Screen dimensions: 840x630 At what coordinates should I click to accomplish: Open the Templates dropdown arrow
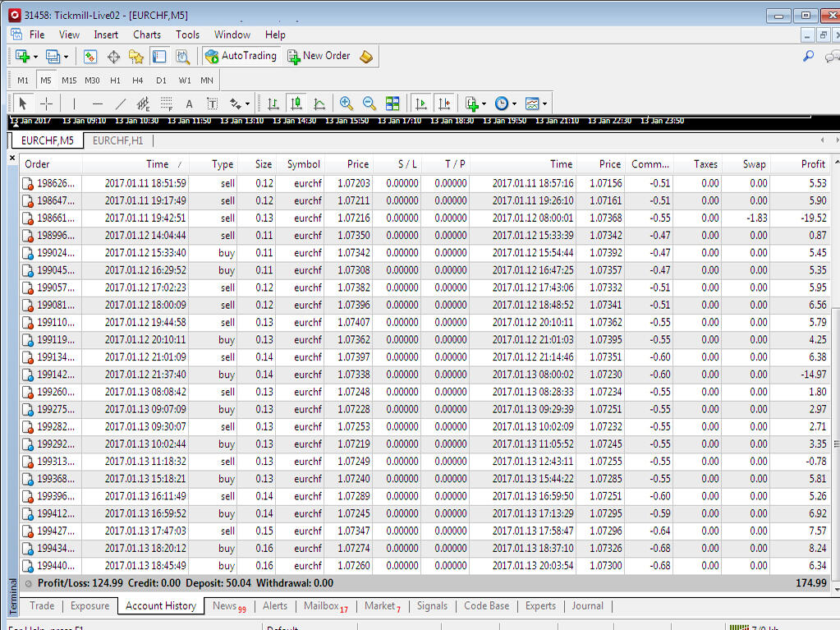[545, 104]
